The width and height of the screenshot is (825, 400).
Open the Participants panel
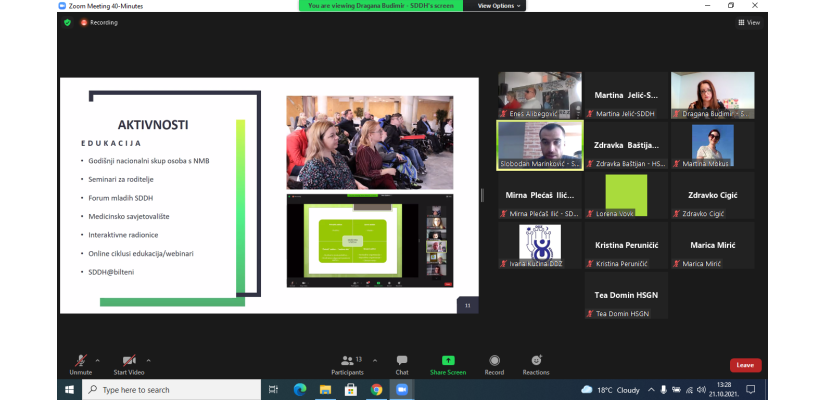coord(347,361)
